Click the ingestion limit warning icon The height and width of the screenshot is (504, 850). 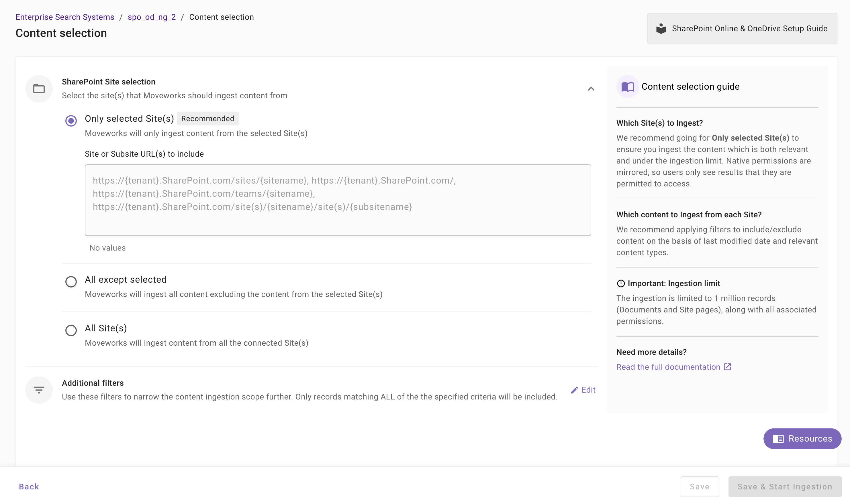click(x=621, y=283)
